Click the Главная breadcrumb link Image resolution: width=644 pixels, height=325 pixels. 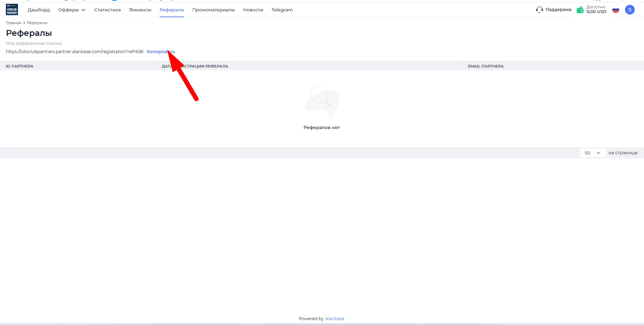click(x=13, y=23)
